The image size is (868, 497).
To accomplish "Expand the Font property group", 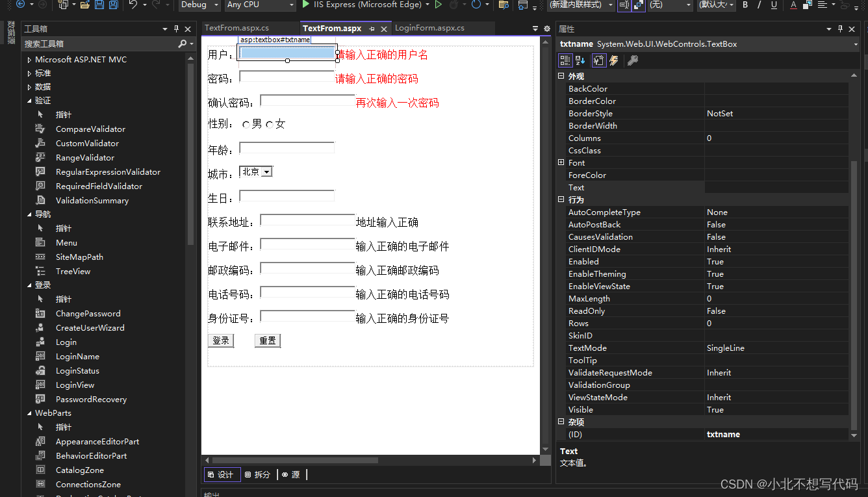I will [561, 162].
